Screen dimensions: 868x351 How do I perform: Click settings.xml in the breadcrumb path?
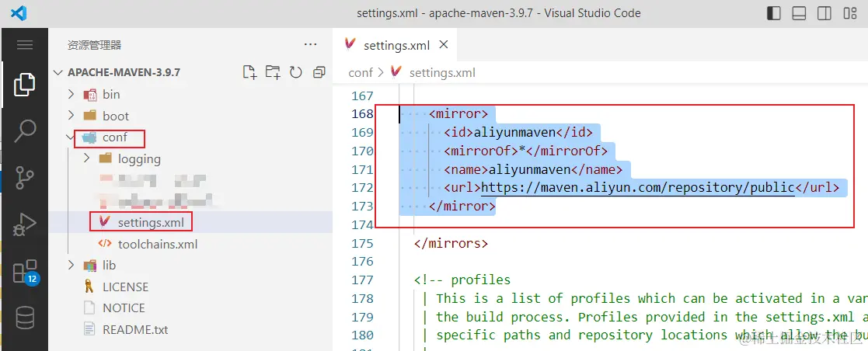442,72
